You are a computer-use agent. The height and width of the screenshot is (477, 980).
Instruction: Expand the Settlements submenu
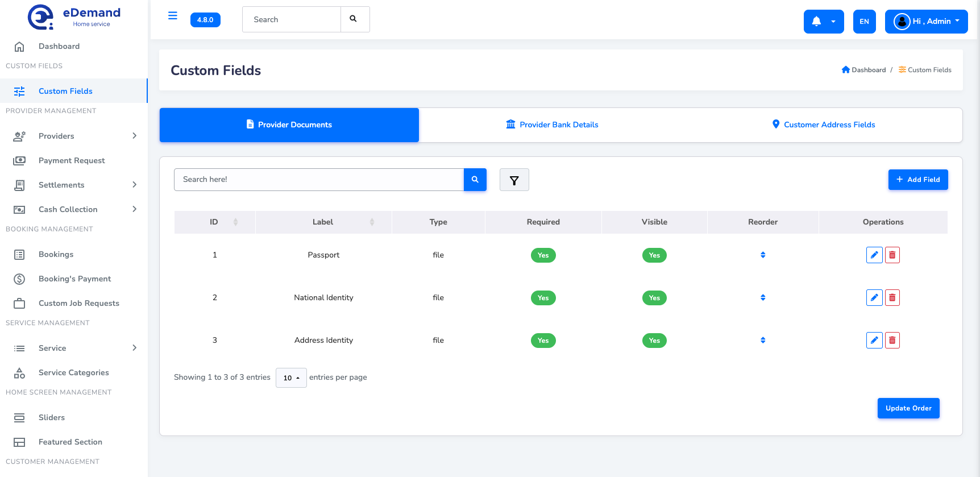click(x=74, y=185)
